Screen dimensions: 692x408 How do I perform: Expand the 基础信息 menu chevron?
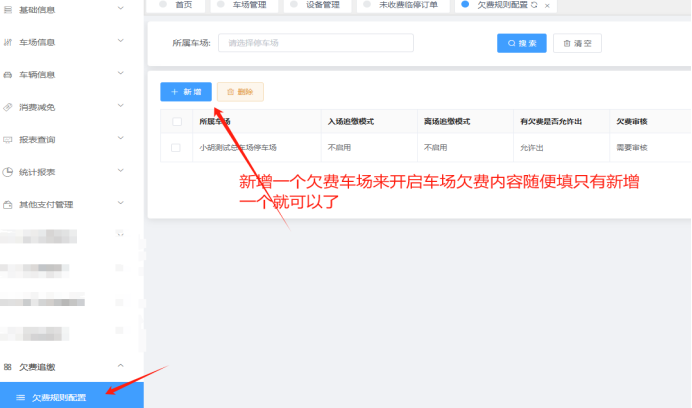click(120, 8)
